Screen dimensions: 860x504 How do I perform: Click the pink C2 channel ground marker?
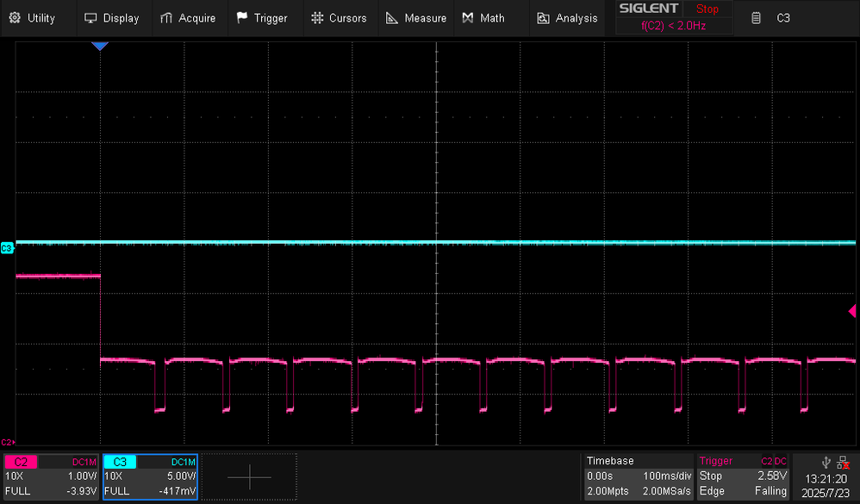pos(7,442)
